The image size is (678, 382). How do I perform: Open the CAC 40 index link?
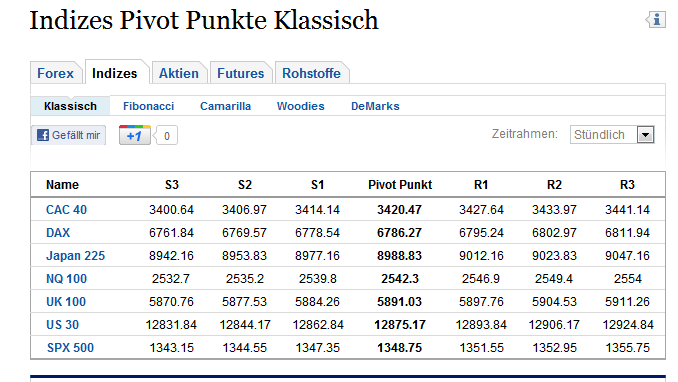pos(66,210)
